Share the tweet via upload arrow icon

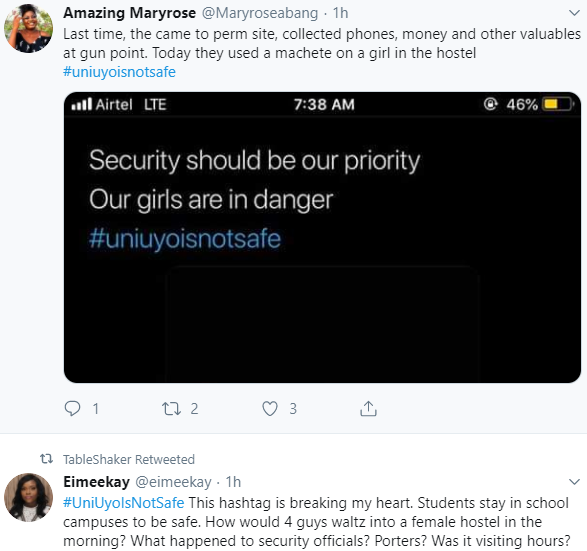pos(368,408)
